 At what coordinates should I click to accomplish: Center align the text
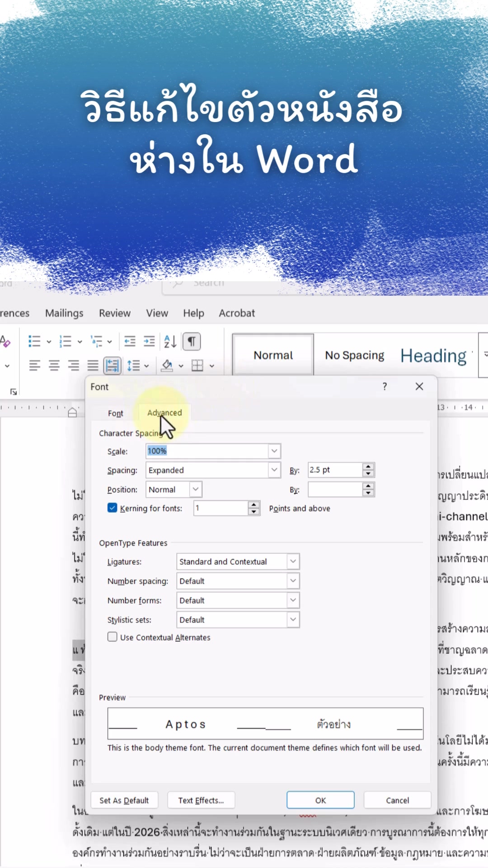pyautogui.click(x=54, y=365)
